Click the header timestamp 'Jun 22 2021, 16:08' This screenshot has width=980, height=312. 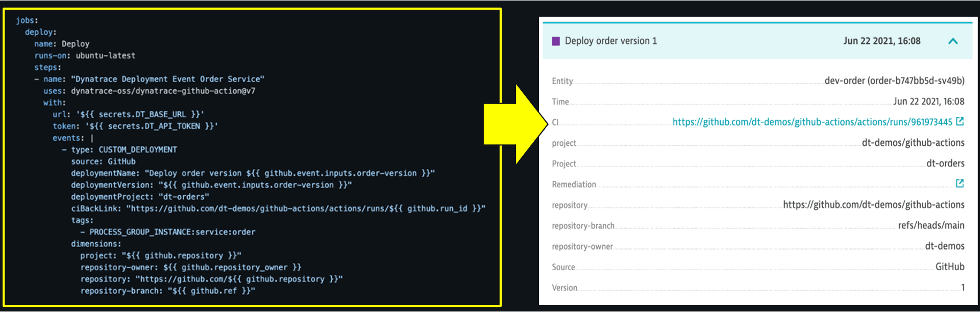pyautogui.click(x=881, y=41)
